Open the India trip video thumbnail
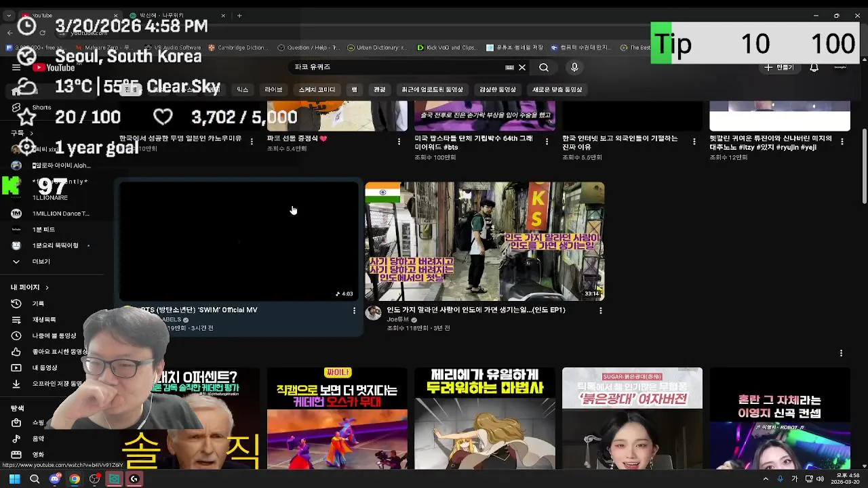This screenshot has width=868, height=488. point(484,241)
